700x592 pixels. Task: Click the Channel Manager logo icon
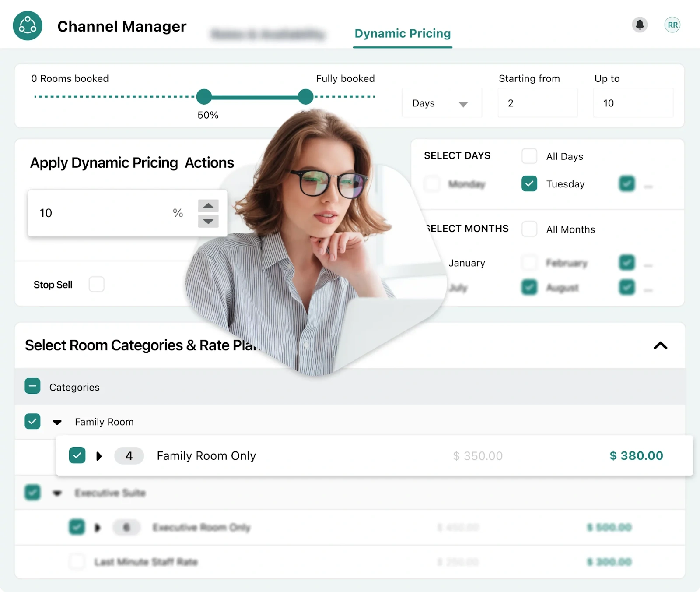(x=28, y=26)
